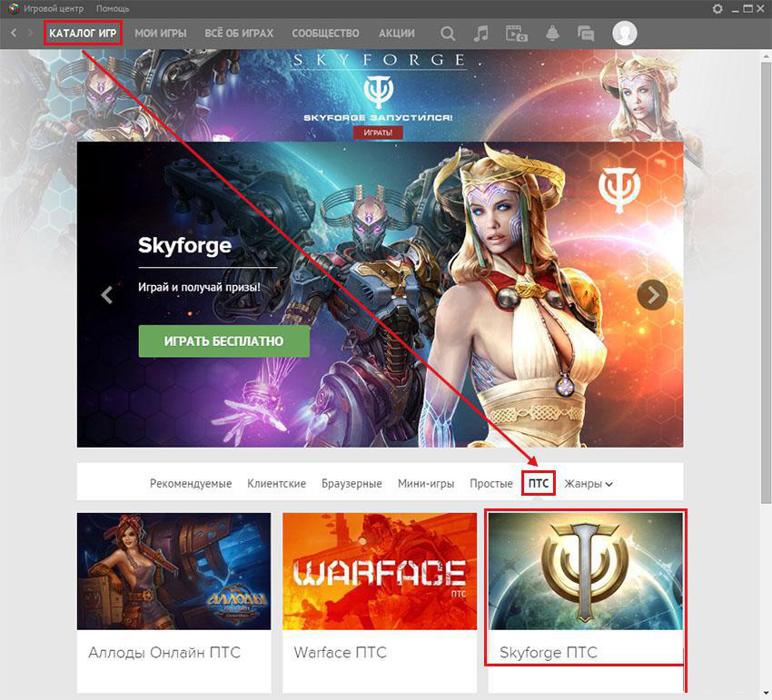
Task: Select the Браузерные filter tab
Action: pyautogui.click(x=352, y=483)
